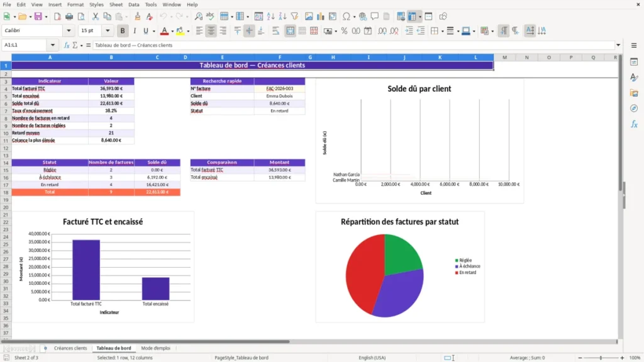Toggle Underline formatting
The width and height of the screenshot is (644, 362).
145,31
